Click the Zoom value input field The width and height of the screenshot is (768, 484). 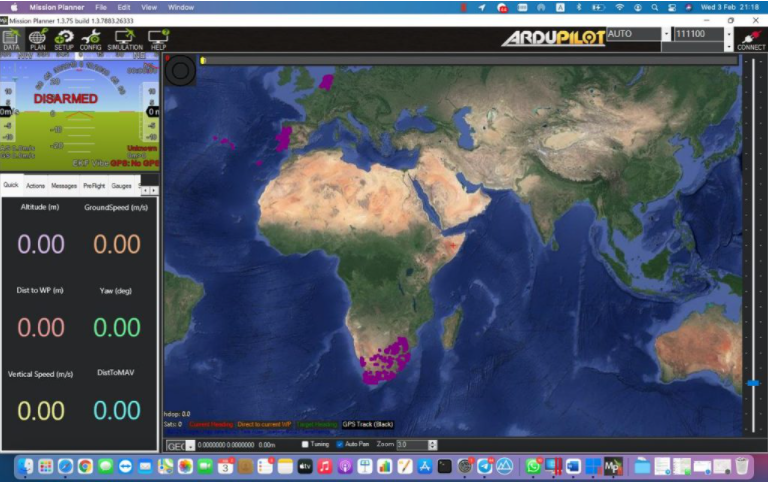click(415, 444)
